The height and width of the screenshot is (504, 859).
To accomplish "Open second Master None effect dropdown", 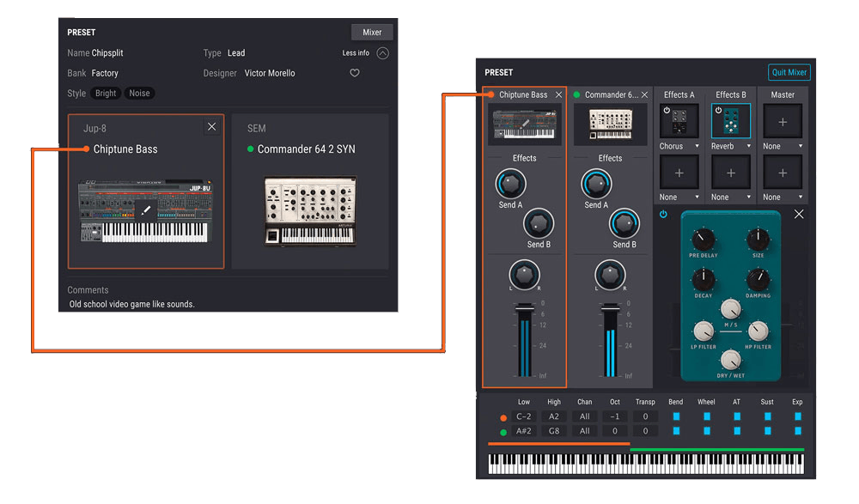I will [783, 197].
